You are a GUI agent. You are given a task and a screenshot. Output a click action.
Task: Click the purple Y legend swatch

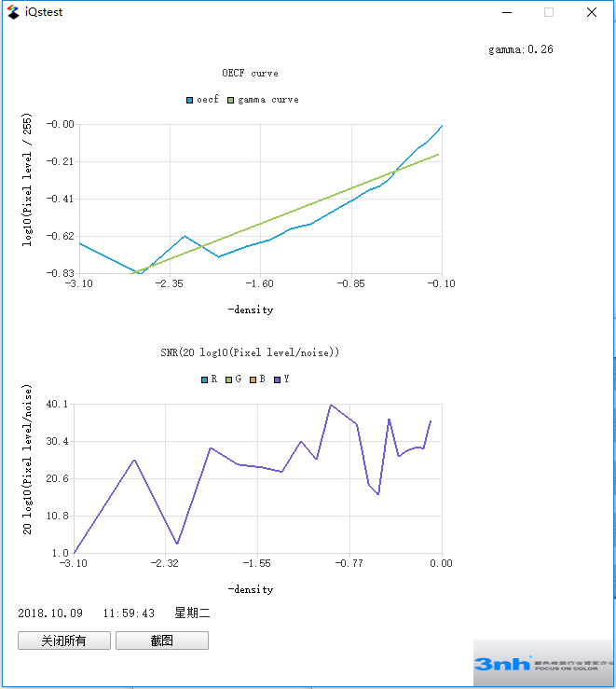[277, 379]
